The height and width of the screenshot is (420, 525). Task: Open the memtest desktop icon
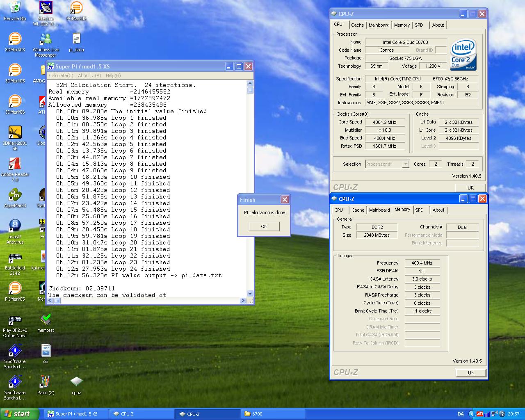click(46, 323)
